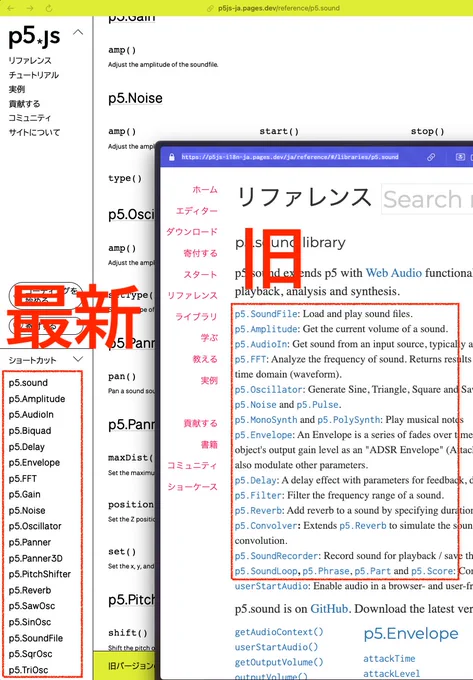The height and width of the screenshot is (680, 473).
Task: Open attackTime under p5.Envelope
Action: click(x=389, y=659)
